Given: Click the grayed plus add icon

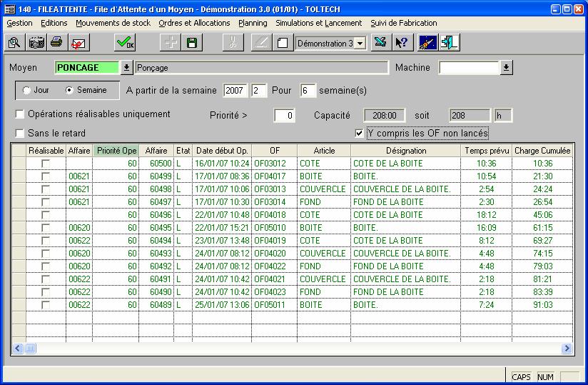Looking at the screenshot, I should point(171,42).
